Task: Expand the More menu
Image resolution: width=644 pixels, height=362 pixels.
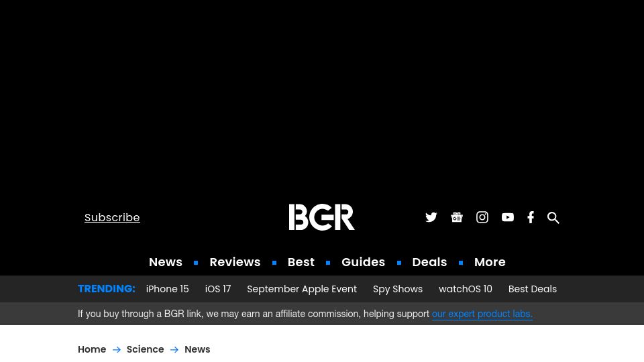Action: point(490,262)
